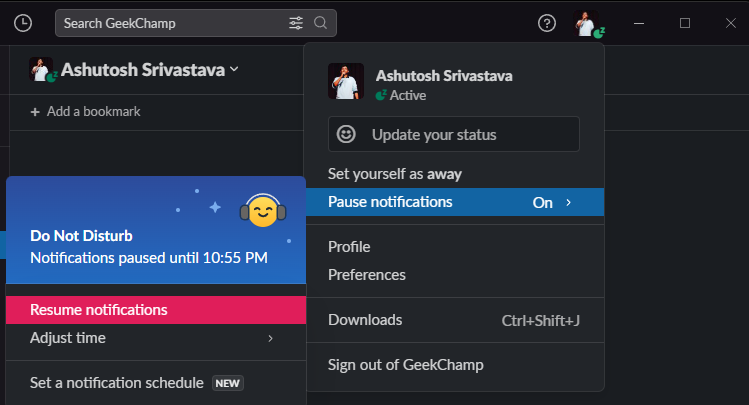Image resolution: width=749 pixels, height=405 pixels.
Task: Open Profile from the user menu
Action: click(349, 247)
